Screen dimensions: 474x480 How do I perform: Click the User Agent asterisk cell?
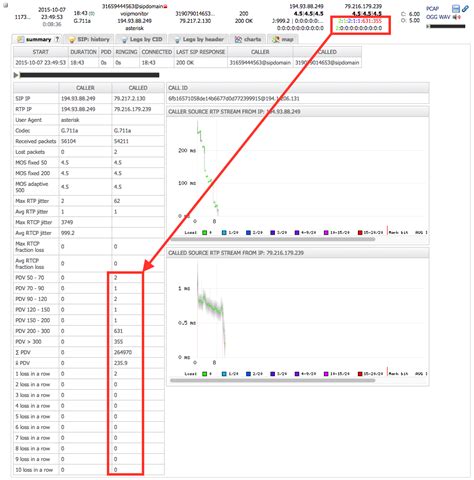[x=85, y=120]
